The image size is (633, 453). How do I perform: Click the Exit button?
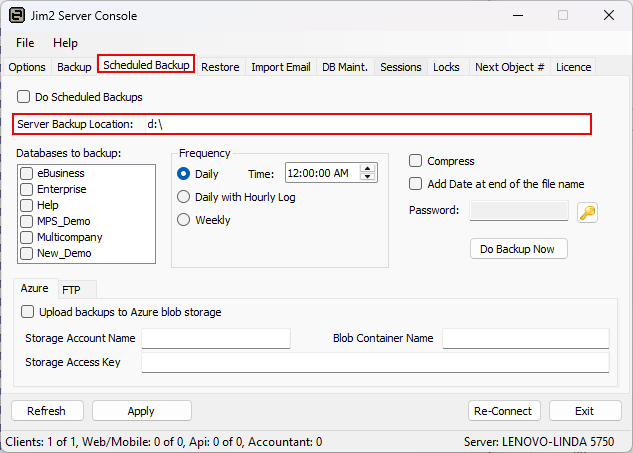point(585,411)
